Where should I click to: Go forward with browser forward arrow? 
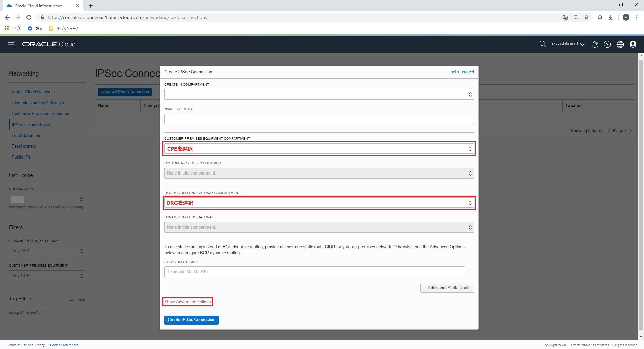pyautogui.click(x=18, y=17)
